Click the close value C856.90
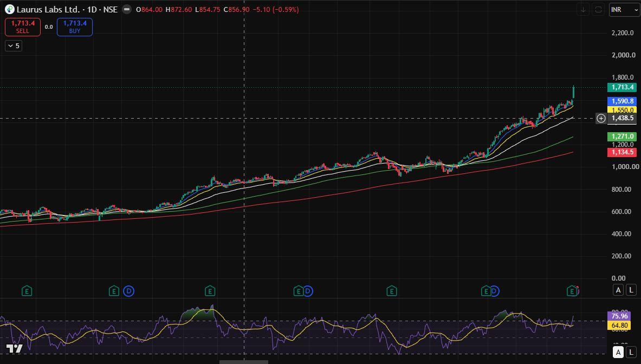641x364 pixels. point(236,9)
